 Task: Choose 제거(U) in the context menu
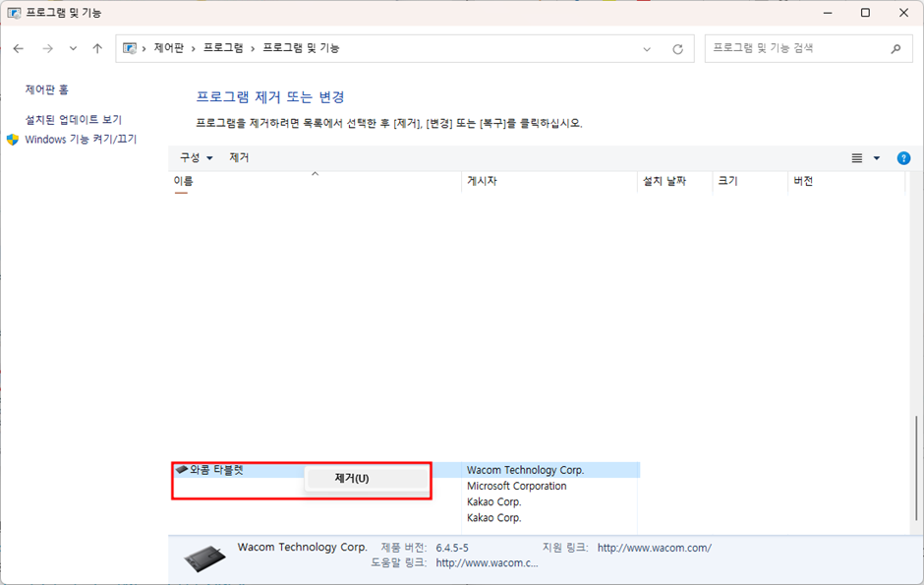(366, 479)
